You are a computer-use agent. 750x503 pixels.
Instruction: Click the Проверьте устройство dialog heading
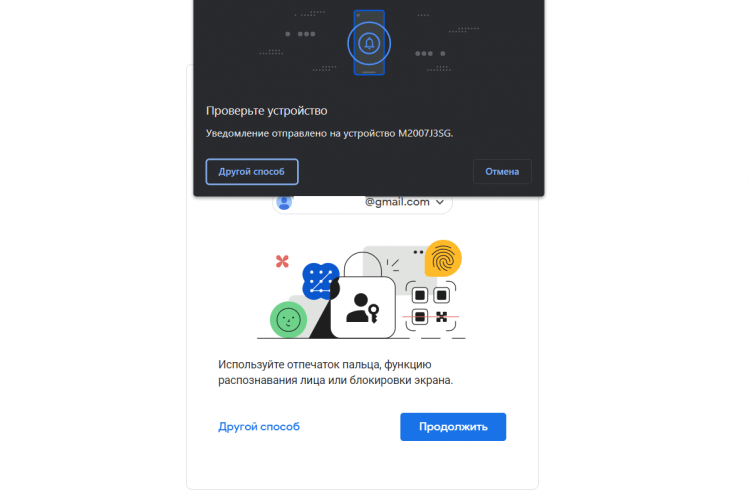point(266,111)
